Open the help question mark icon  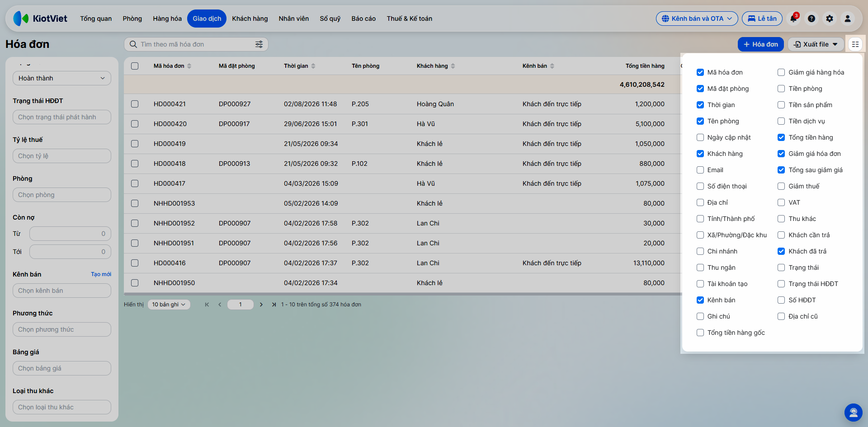[811, 19]
